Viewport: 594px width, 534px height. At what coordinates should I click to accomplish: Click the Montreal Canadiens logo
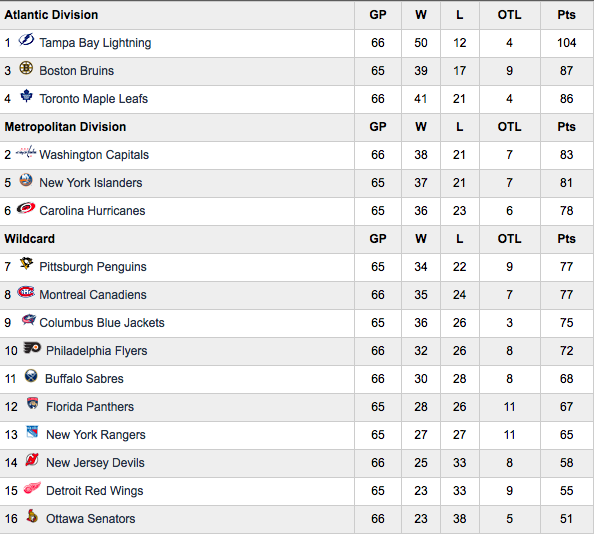[x=26, y=292]
